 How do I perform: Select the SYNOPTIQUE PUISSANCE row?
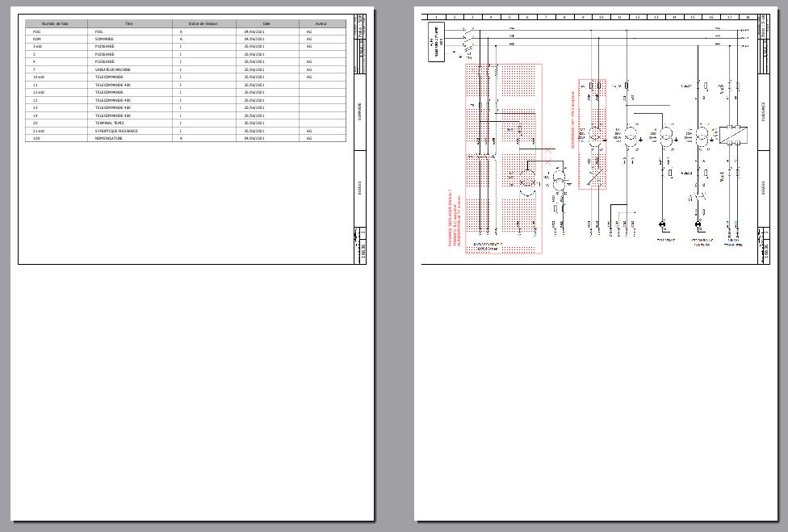click(x=186, y=131)
